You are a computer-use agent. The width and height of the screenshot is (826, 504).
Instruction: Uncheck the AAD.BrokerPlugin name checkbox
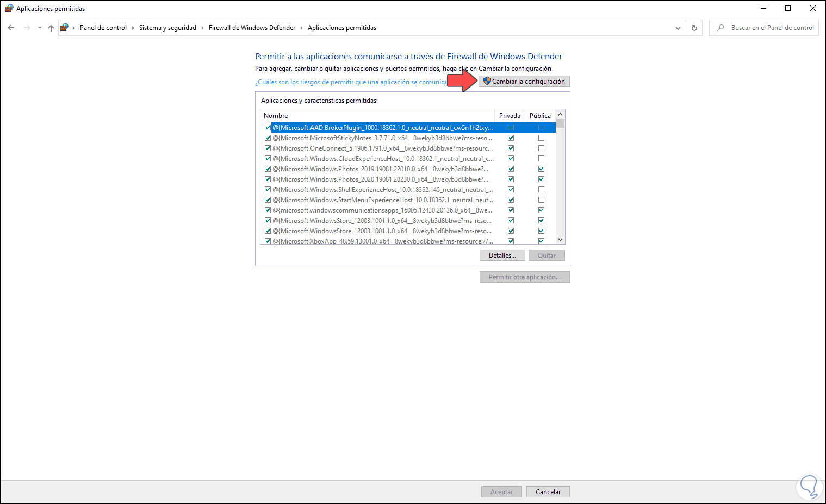(x=268, y=128)
